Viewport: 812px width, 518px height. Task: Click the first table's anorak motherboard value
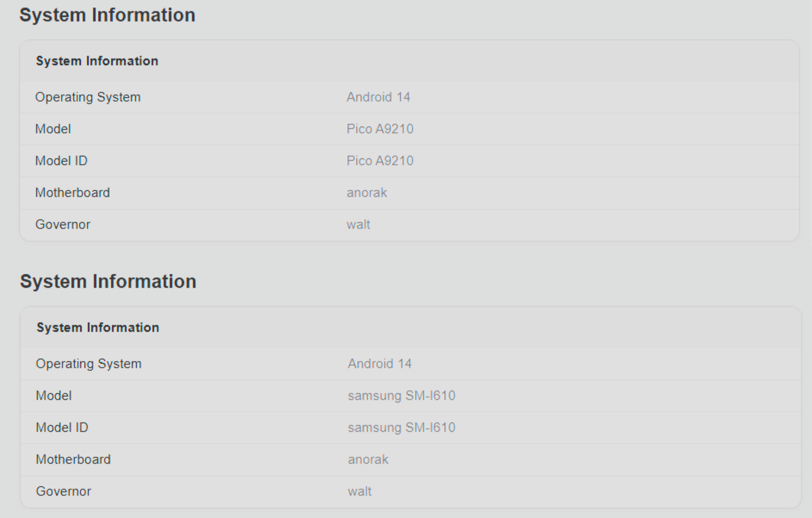pyautogui.click(x=367, y=193)
